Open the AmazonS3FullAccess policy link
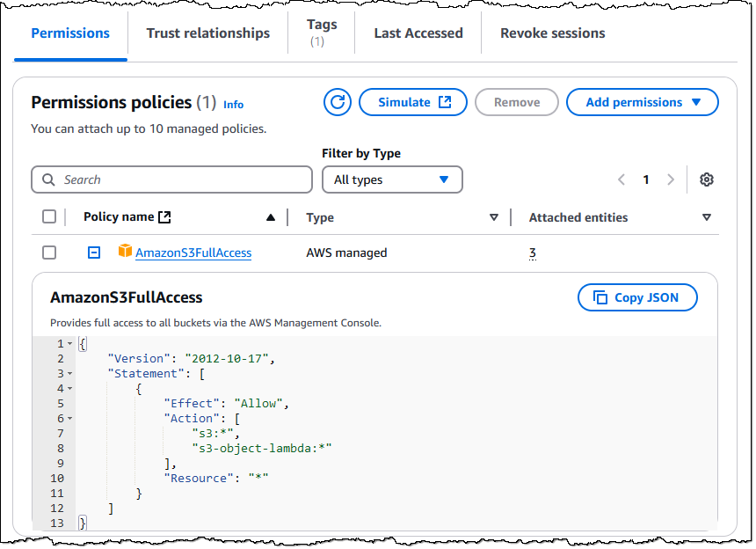 point(193,253)
